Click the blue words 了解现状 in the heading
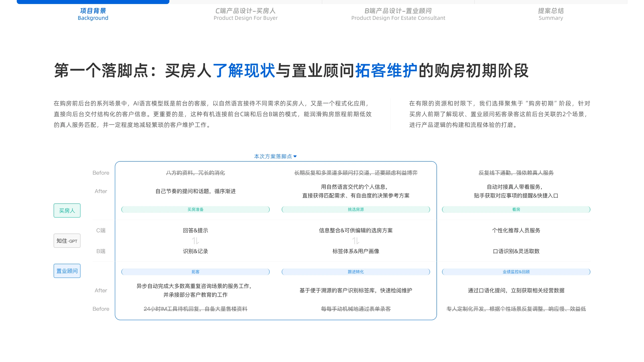 (x=244, y=71)
